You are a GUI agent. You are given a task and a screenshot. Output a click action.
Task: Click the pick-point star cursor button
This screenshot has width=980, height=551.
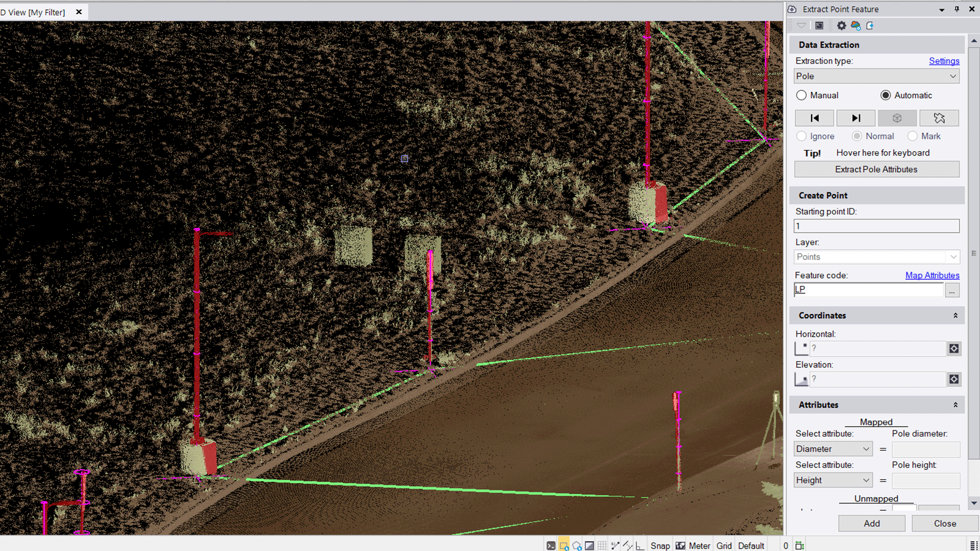point(939,118)
